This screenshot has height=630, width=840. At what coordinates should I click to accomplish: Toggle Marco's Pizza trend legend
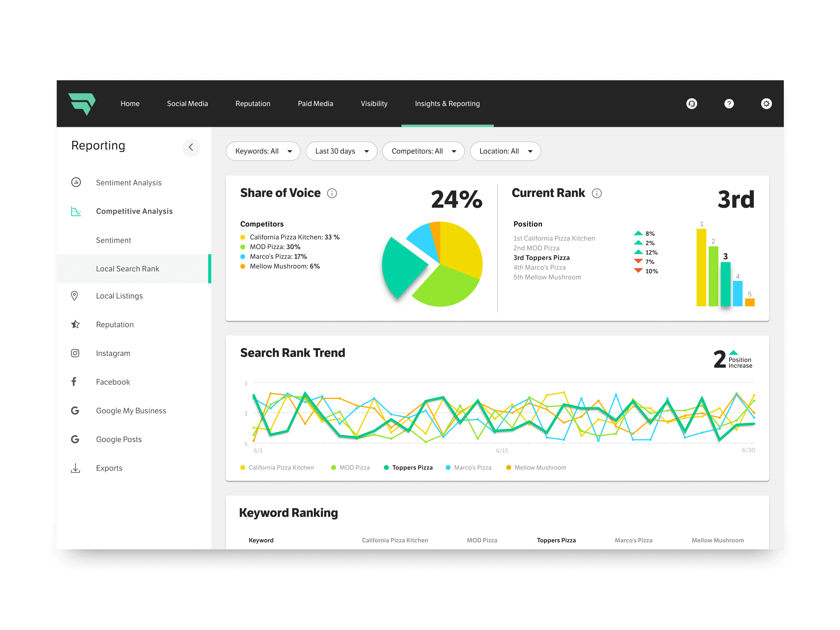pyautogui.click(x=469, y=468)
